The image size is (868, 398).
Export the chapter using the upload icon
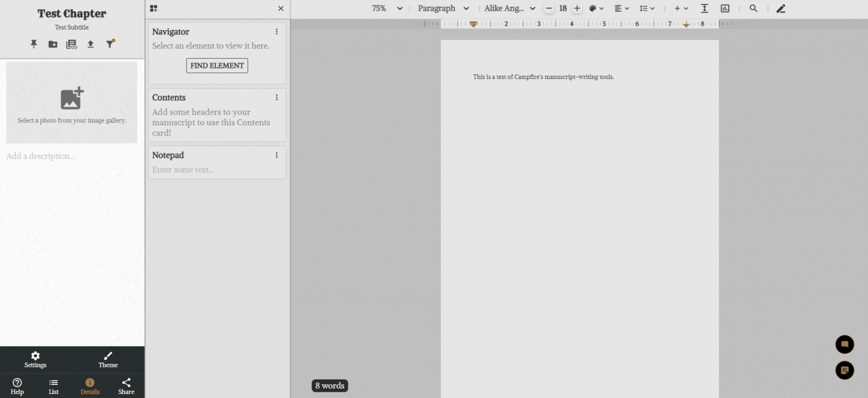pos(90,43)
